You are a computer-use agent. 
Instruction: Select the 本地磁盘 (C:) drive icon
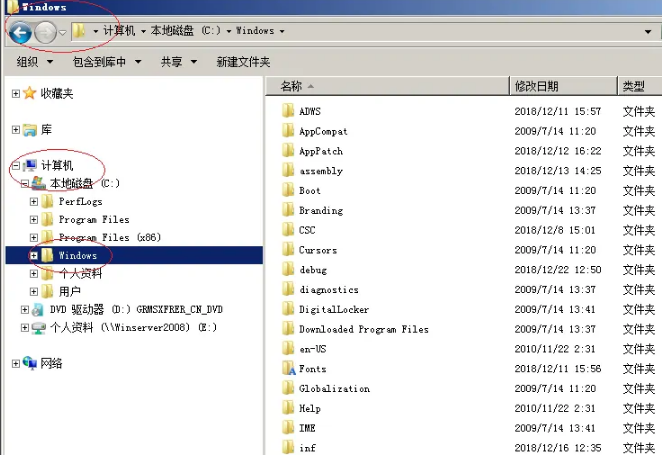click(38, 183)
